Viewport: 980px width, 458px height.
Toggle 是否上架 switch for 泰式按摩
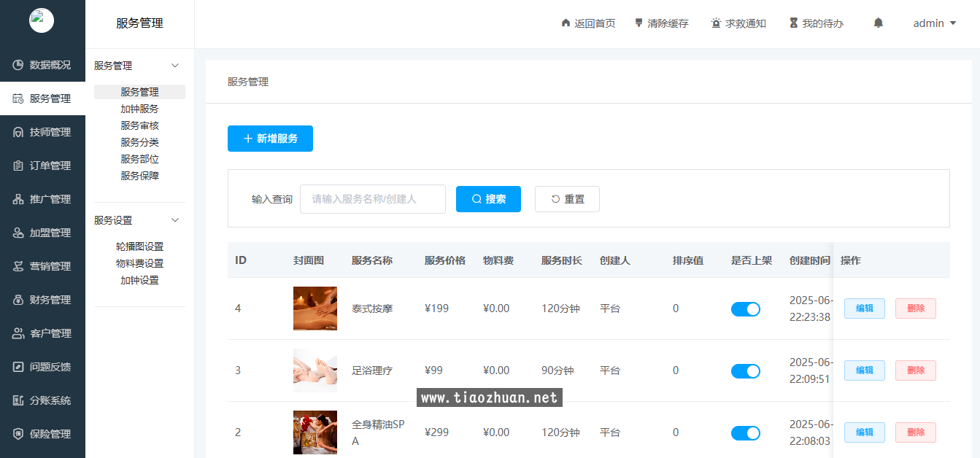click(745, 309)
